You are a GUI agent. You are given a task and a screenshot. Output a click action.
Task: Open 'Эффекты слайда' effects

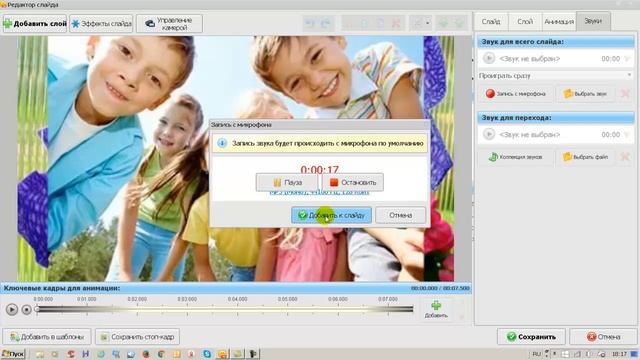pyautogui.click(x=101, y=24)
